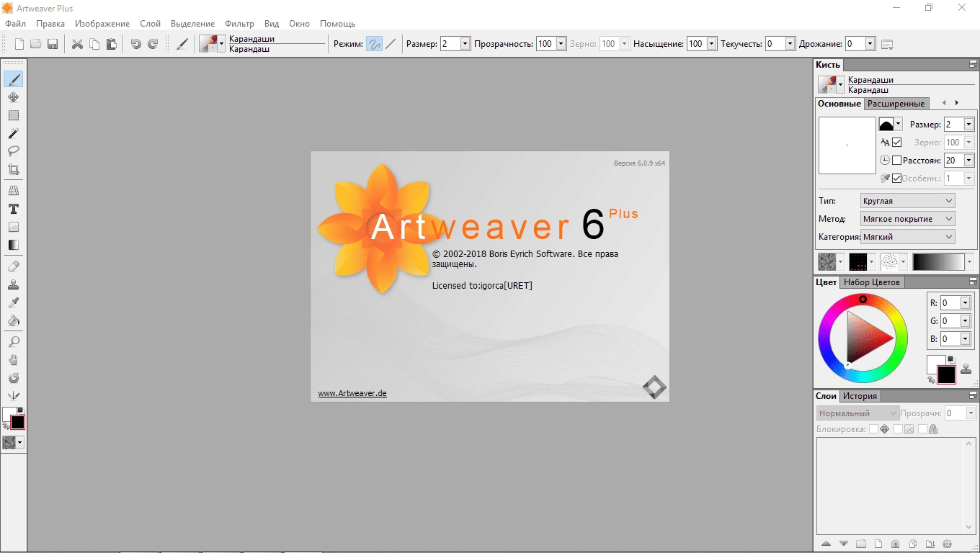Select the Eyedropper tool
The width and height of the screenshot is (980, 553).
click(13, 302)
